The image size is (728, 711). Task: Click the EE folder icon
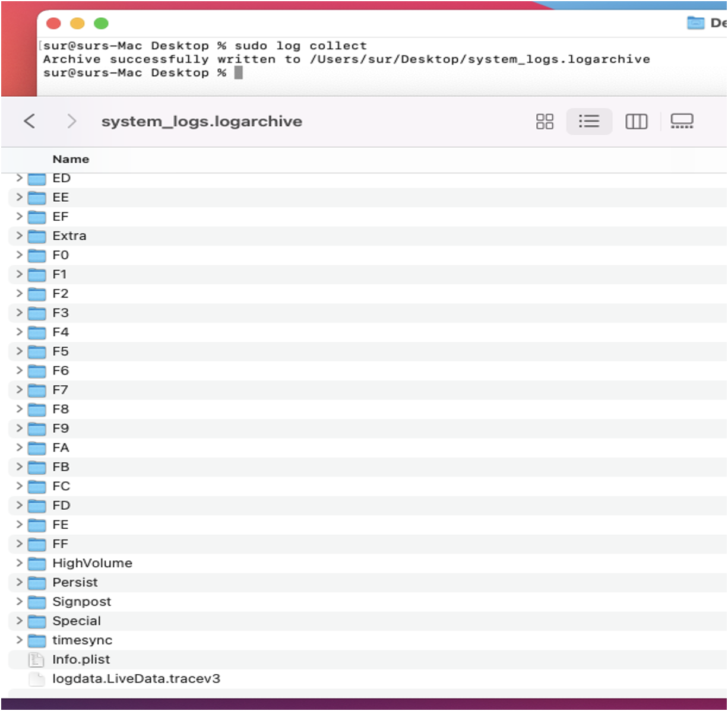(37, 198)
